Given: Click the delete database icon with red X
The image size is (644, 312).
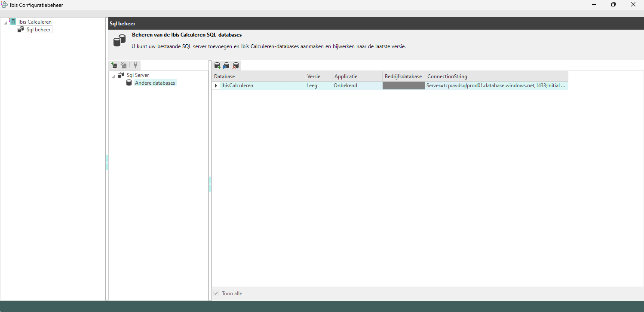Looking at the screenshot, I should tap(236, 66).
